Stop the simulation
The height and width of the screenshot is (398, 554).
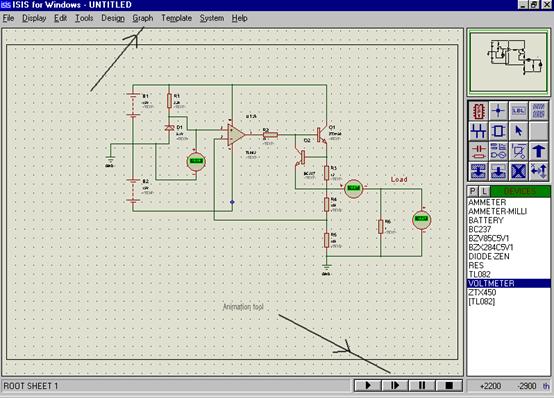449,385
